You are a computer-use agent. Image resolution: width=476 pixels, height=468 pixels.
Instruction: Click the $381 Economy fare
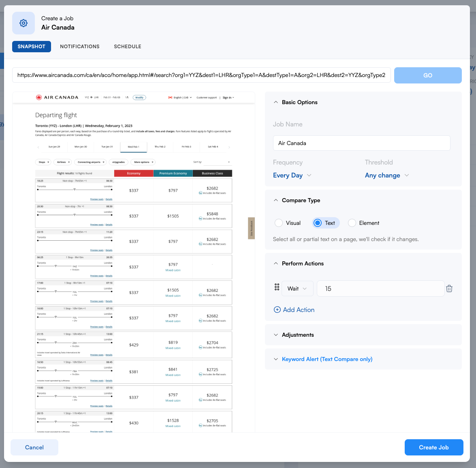click(x=134, y=372)
